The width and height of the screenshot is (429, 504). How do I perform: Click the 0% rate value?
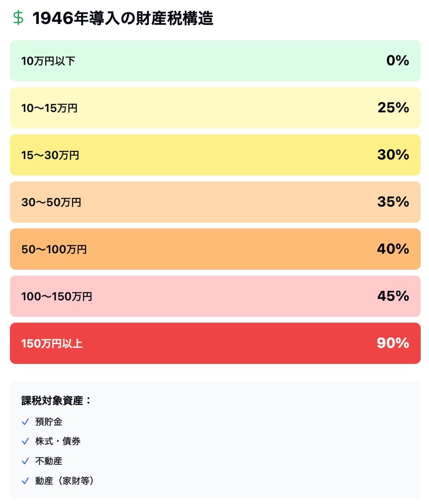coord(398,61)
